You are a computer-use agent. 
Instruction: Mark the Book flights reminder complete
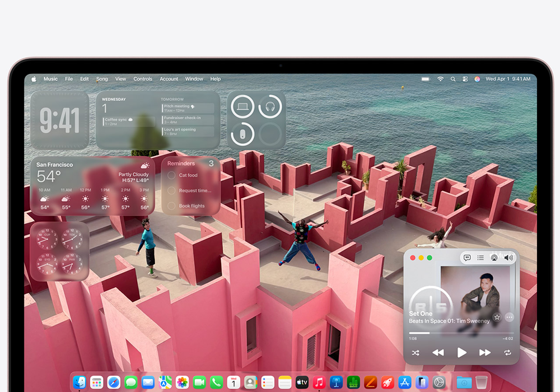pos(172,206)
